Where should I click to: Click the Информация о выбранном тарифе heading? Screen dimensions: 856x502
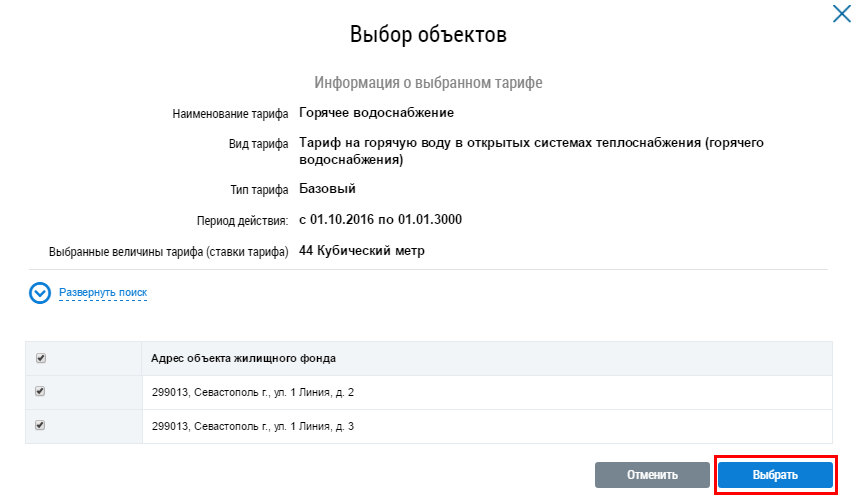click(x=428, y=82)
